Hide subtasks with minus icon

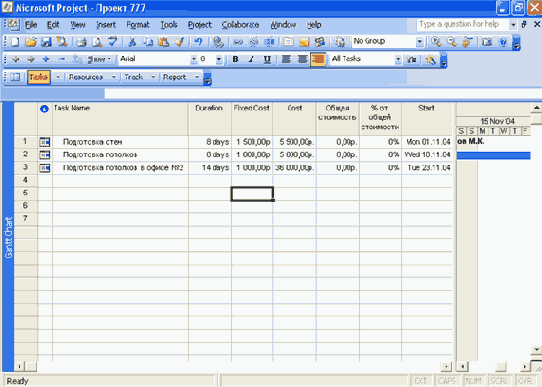[x=62, y=59]
